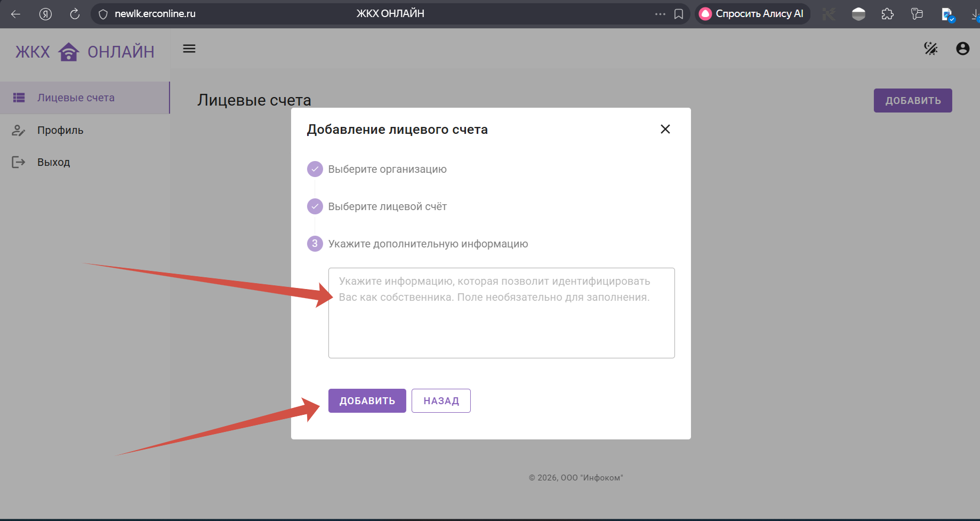Click step 3 additional information
980x521 pixels.
(428, 244)
